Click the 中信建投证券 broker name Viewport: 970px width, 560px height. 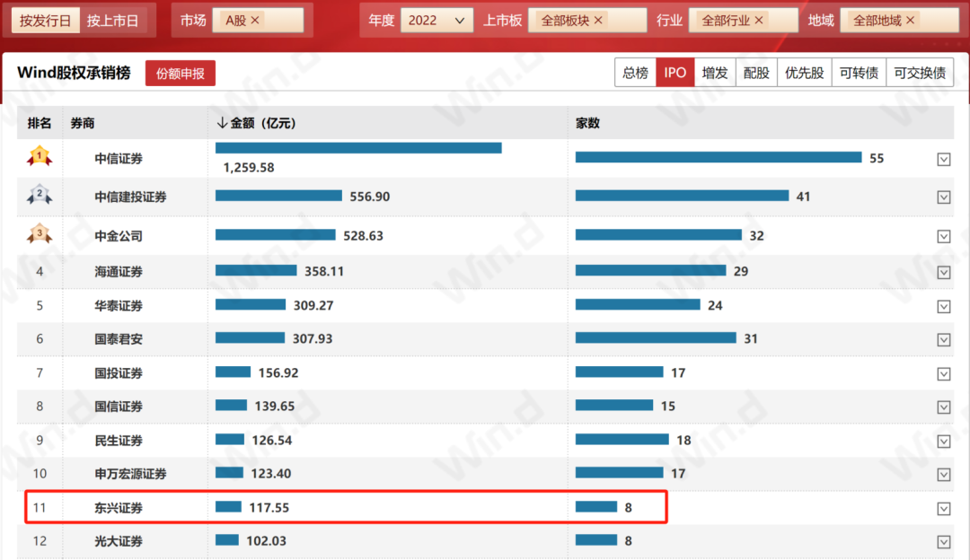(130, 197)
